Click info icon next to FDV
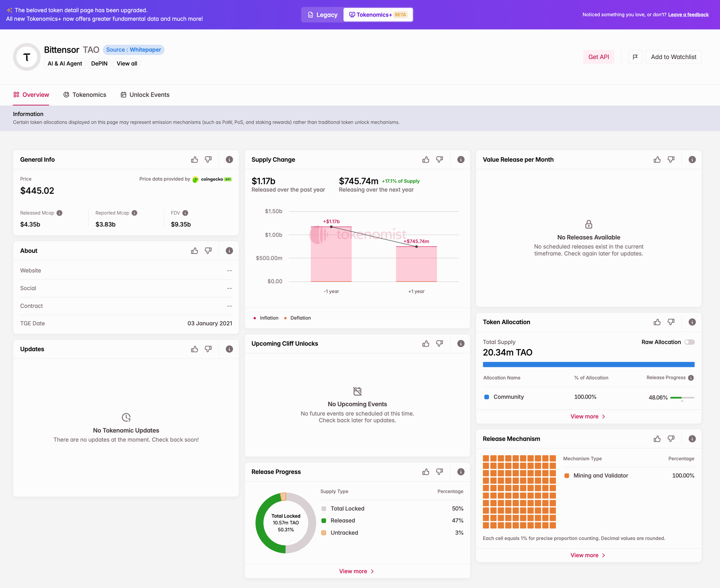 [x=185, y=213]
